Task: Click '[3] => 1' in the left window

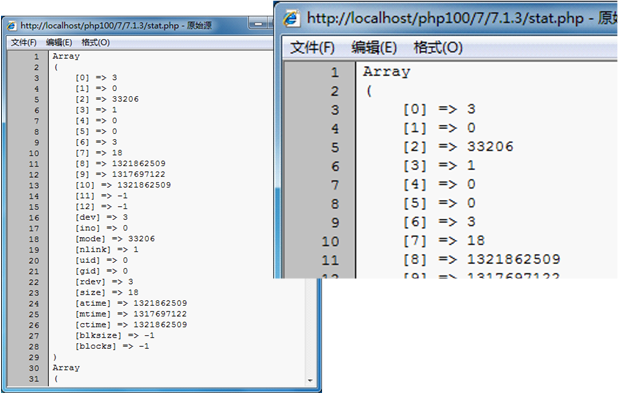Action: coord(96,110)
